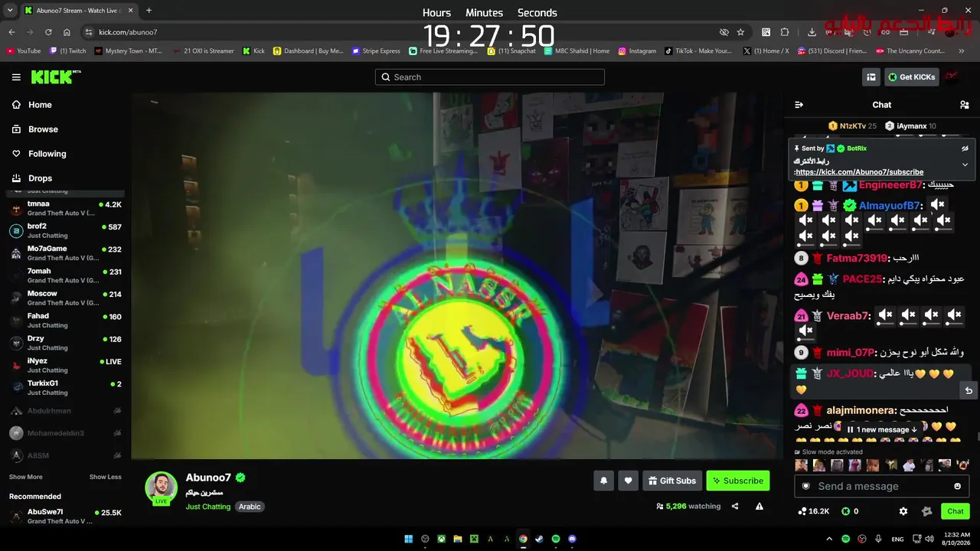This screenshot has width=980, height=551.
Task: Collapse the following list with Show Less
Action: coord(105,477)
